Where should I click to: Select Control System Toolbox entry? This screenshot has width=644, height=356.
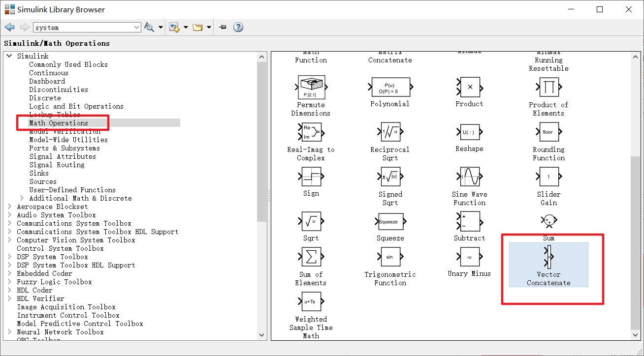pos(60,248)
